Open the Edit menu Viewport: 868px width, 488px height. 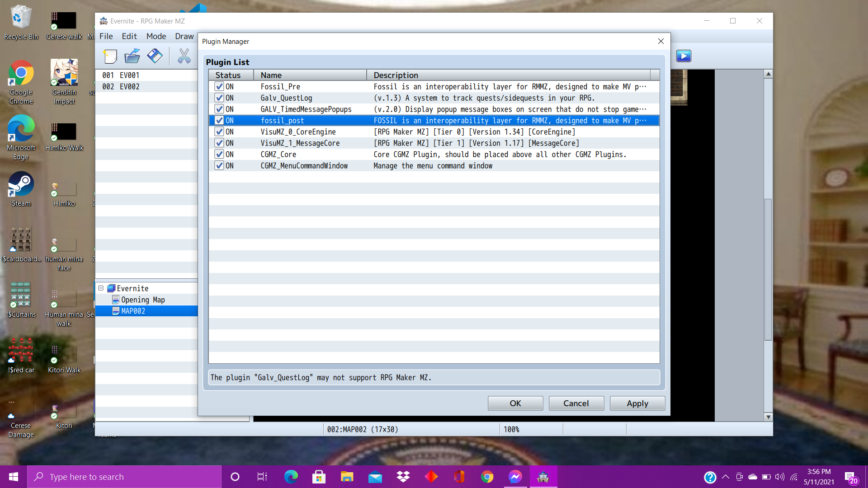129,36
